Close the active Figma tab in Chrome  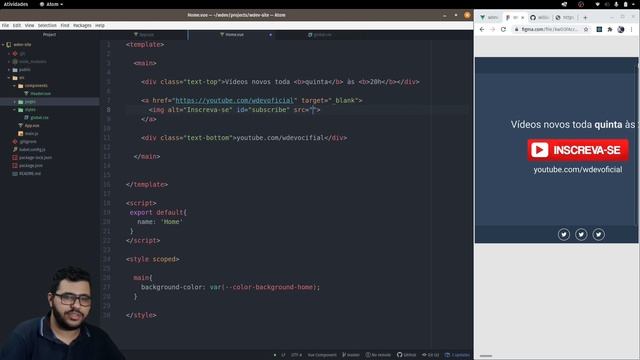[x=522, y=18]
